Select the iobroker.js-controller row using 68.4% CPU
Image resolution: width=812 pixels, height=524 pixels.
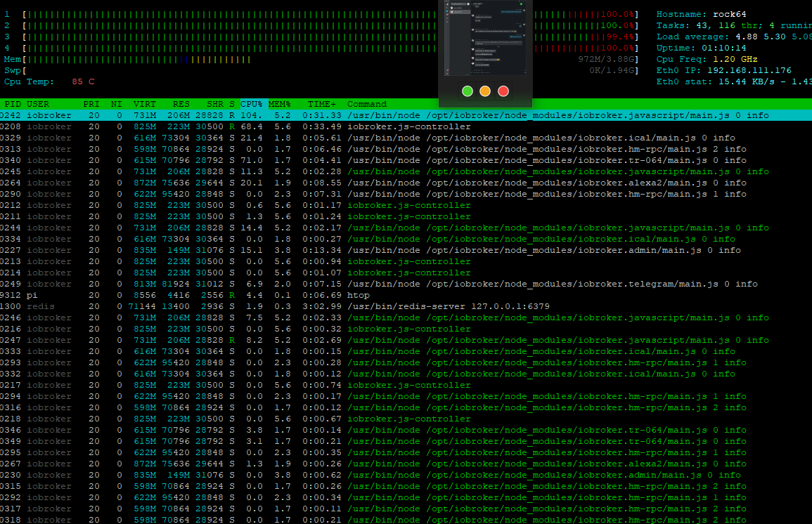[x=406, y=126]
